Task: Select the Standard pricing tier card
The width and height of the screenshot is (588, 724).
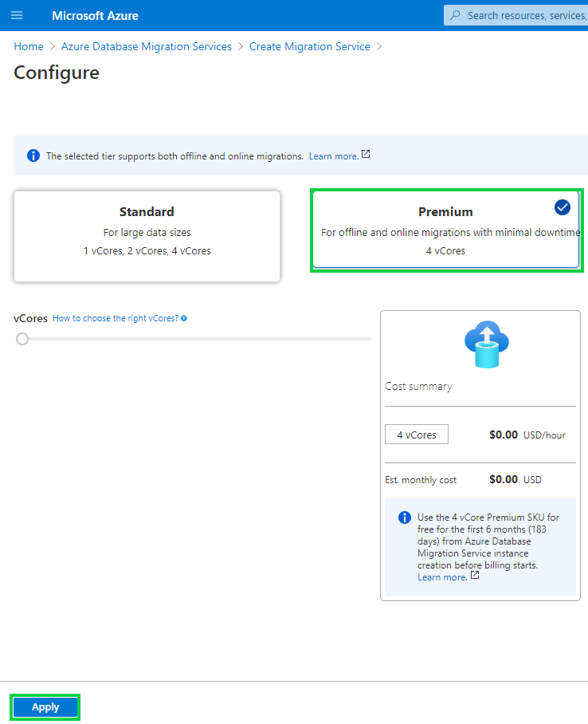Action: (147, 236)
